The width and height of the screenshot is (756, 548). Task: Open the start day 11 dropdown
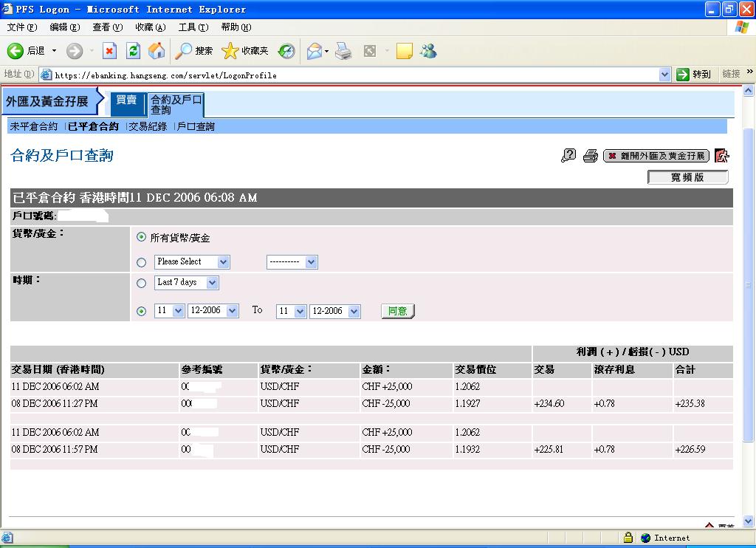coord(169,311)
